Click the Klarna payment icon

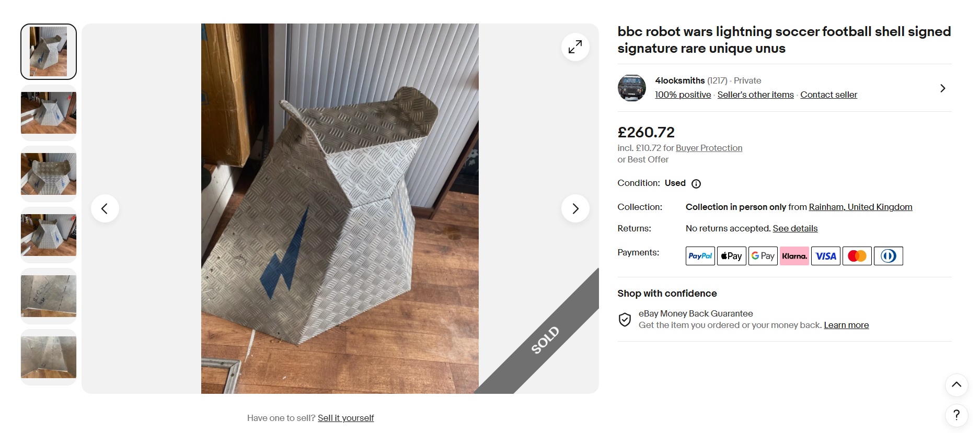pyautogui.click(x=794, y=256)
